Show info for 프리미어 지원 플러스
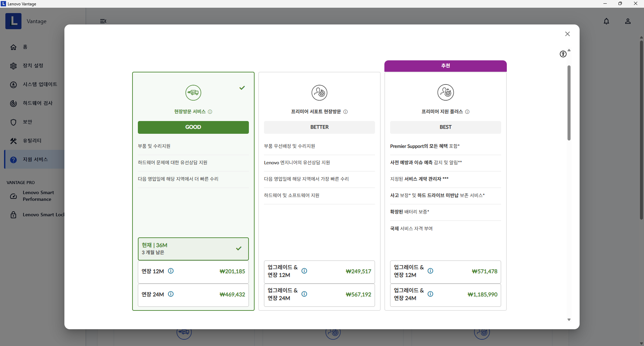 [467, 112]
